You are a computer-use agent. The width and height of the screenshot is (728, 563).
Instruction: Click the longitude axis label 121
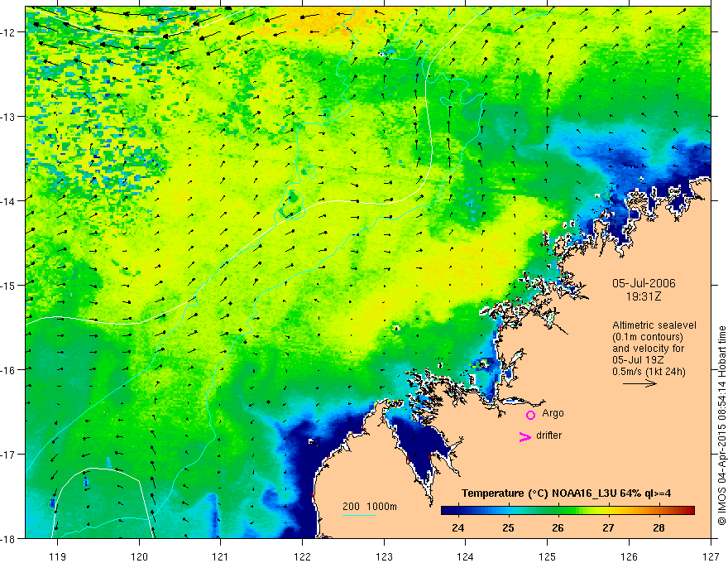[221, 556]
